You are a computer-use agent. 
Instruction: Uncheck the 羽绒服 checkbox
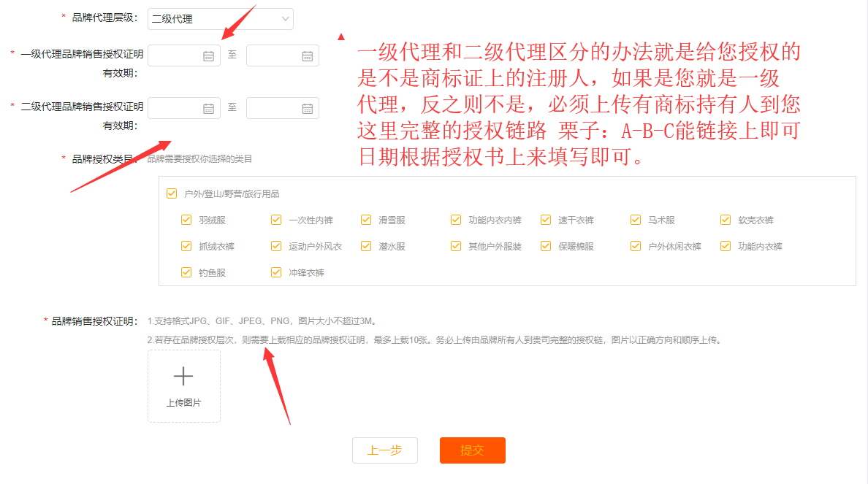tap(186, 220)
